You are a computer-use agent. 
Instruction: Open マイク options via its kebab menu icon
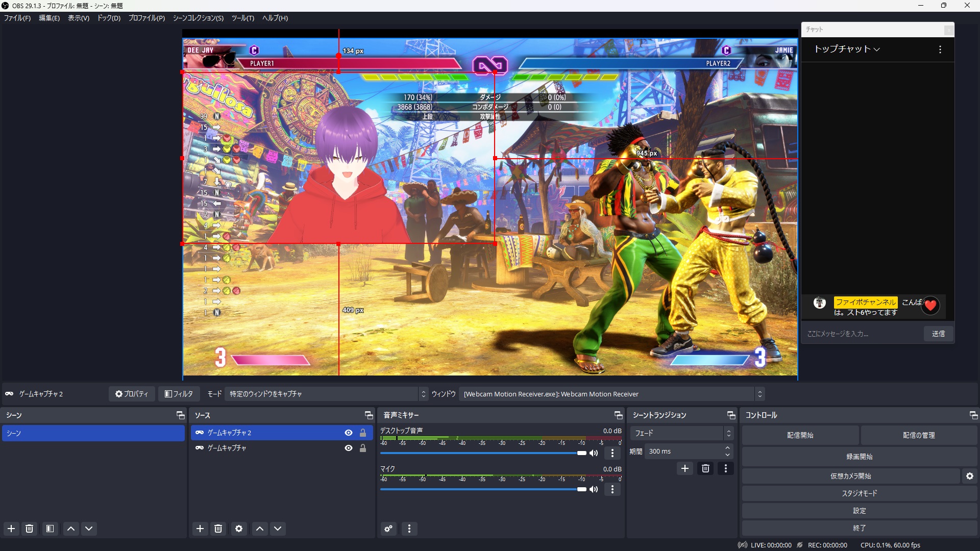click(612, 489)
